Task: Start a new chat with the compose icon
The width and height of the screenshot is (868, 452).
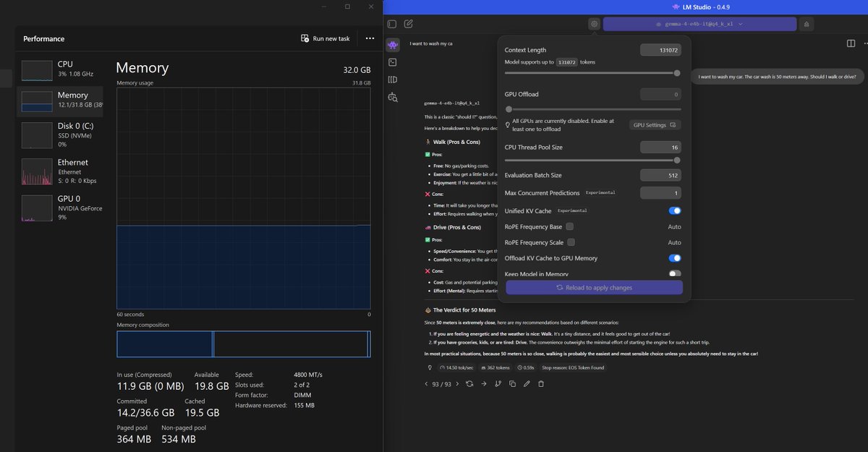Action: pos(409,24)
